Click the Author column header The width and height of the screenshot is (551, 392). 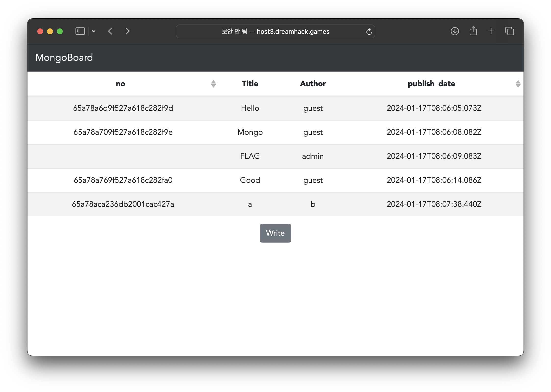pyautogui.click(x=313, y=84)
